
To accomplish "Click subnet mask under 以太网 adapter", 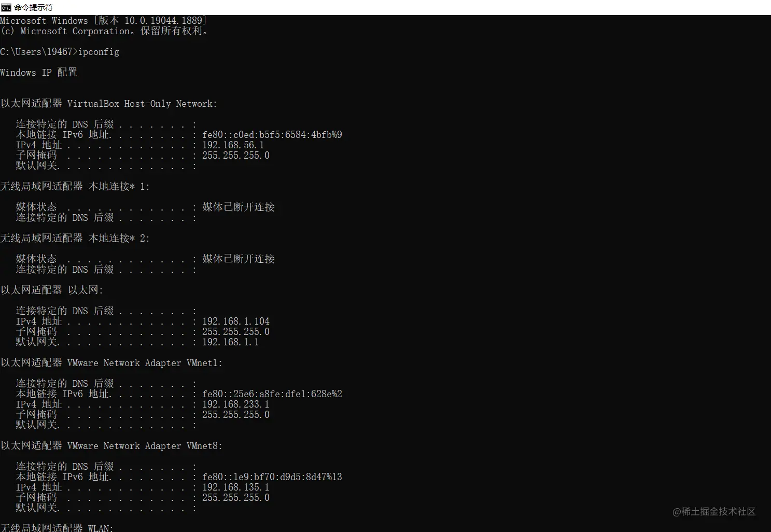I will pyautogui.click(x=236, y=332).
